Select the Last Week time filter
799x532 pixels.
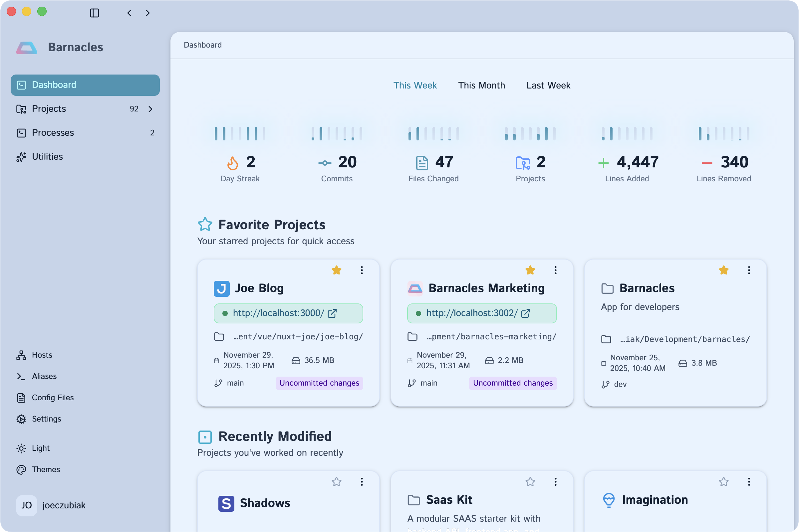(x=548, y=86)
